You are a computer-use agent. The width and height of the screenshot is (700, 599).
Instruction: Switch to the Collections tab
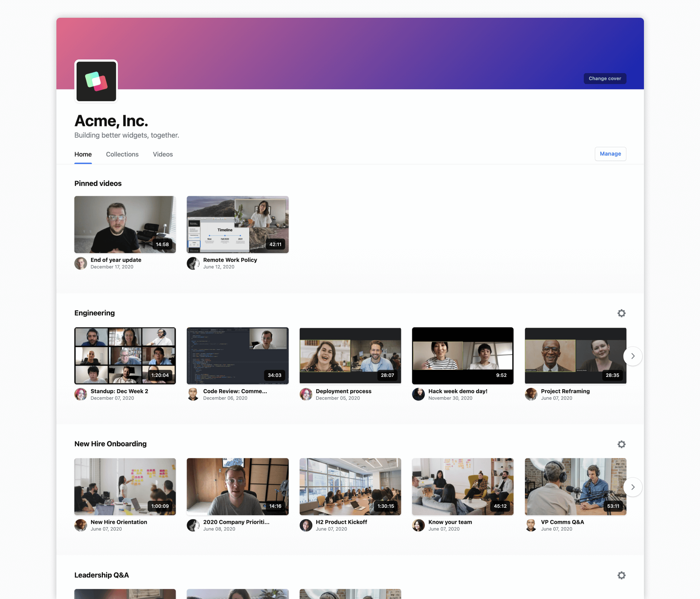(x=122, y=154)
